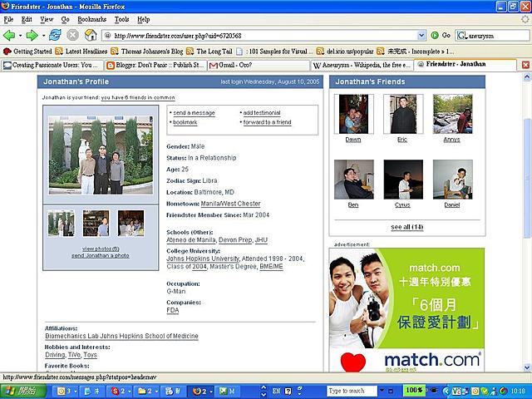Click the match.com advertisement banner
Screen dimensions: 532x399
pyautogui.click(x=406, y=310)
